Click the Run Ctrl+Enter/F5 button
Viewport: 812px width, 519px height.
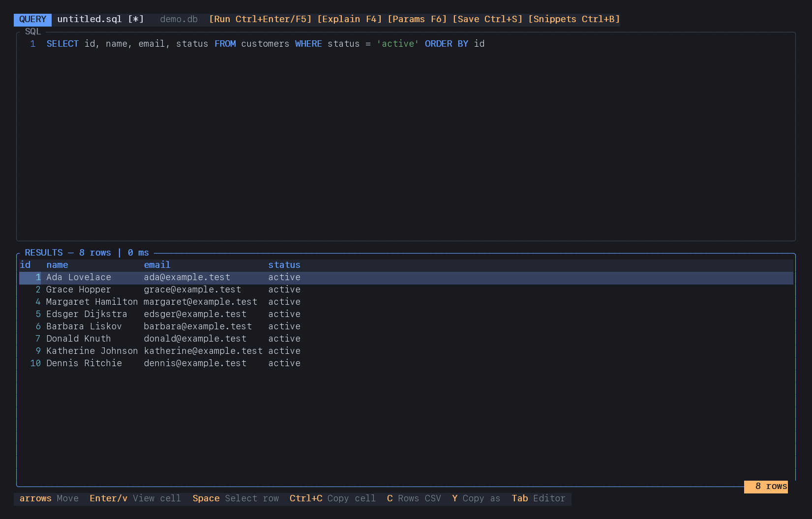(260, 19)
